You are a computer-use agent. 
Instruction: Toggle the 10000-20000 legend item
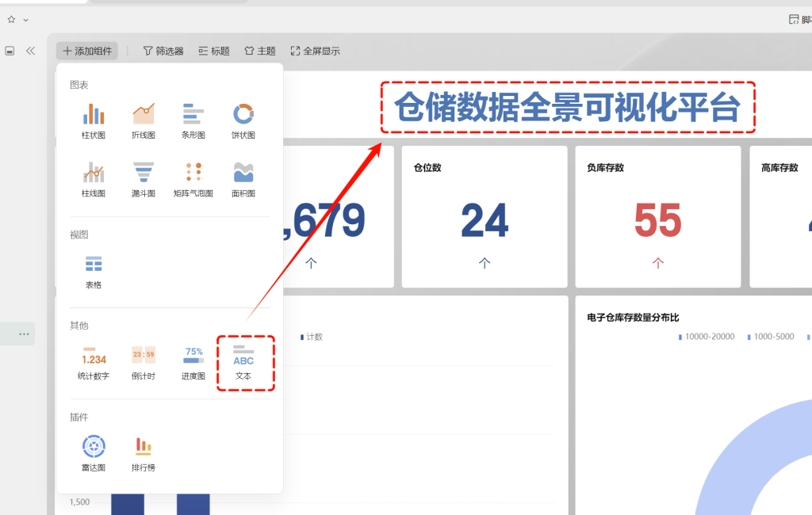click(x=707, y=337)
